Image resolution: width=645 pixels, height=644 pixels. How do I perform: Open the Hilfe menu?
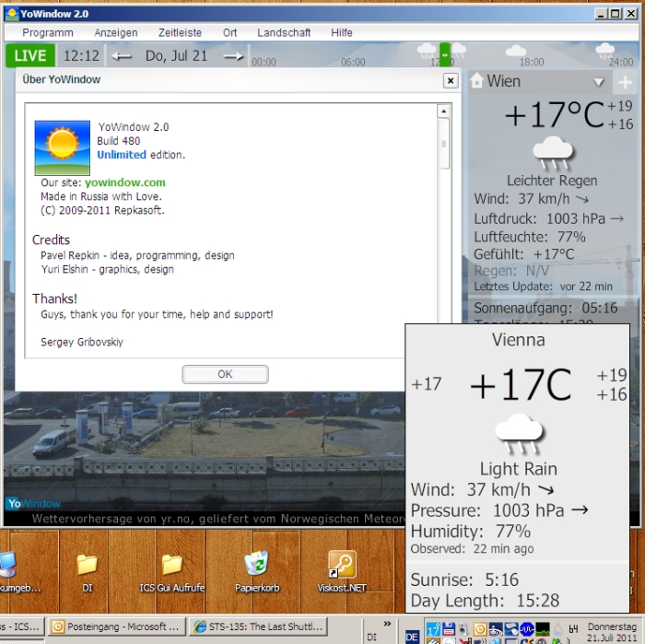tap(342, 32)
